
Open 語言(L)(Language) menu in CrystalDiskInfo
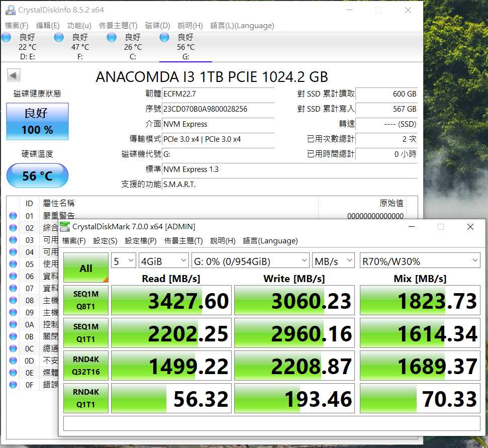tap(242, 26)
